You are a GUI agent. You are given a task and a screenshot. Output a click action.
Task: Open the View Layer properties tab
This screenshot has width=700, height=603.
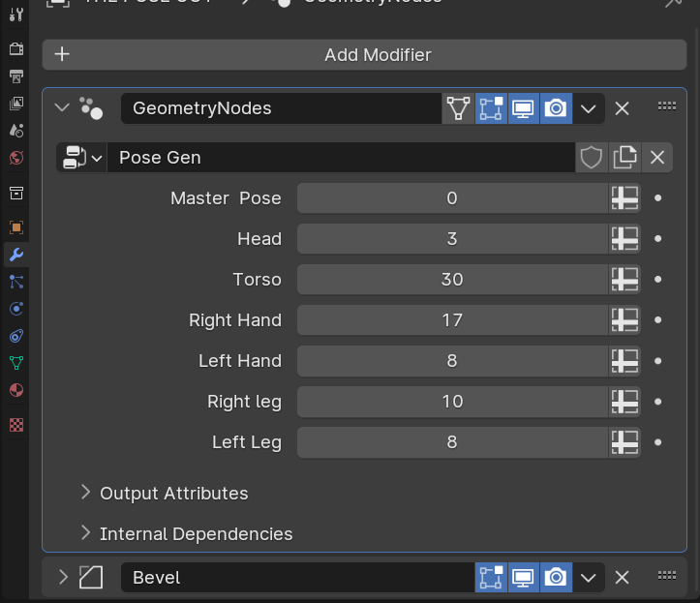pos(16,104)
